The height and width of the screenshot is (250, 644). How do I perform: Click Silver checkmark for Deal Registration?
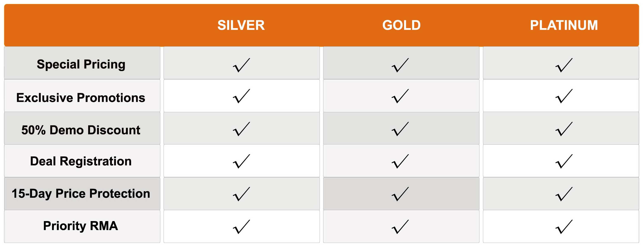click(241, 161)
